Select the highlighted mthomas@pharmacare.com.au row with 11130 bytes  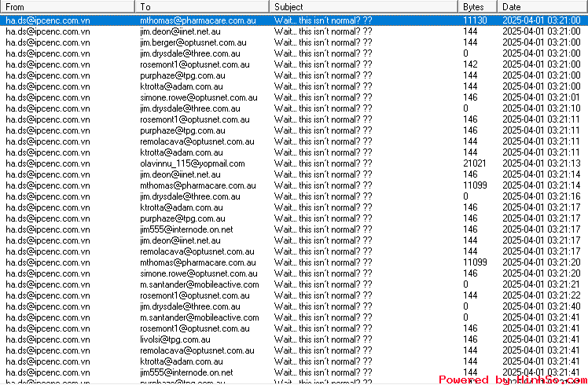(294, 20)
